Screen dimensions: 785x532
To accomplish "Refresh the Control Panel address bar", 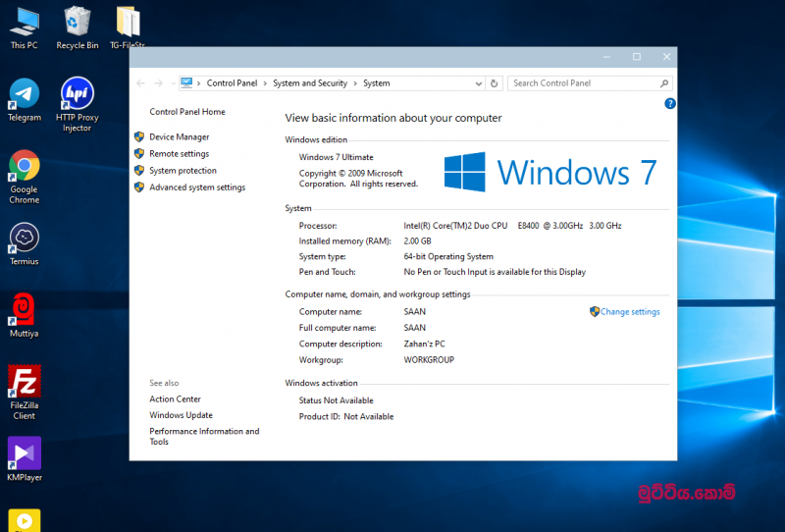I will tap(495, 83).
